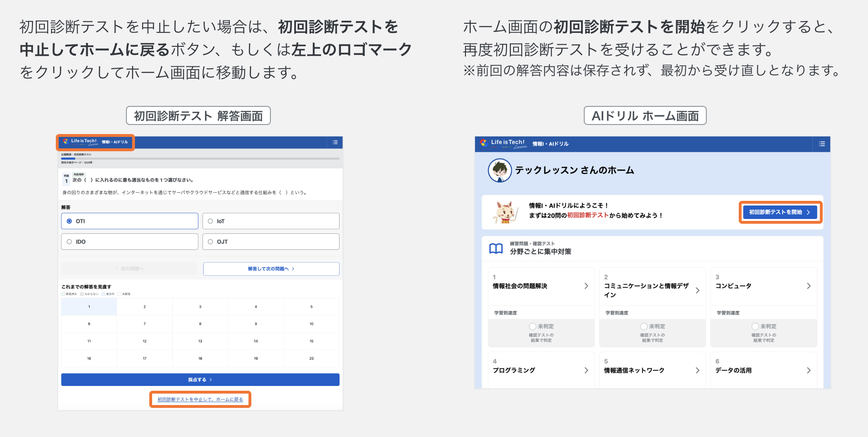Click the 解答して次の問題へ button
Screen dimensions: 868x437
point(271,269)
